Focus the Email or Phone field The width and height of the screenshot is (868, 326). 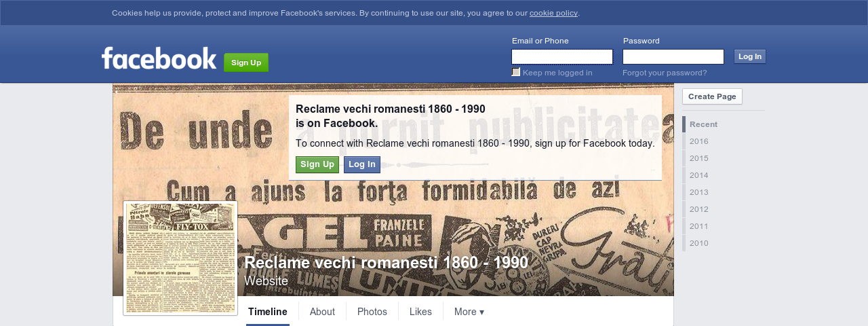click(562, 56)
